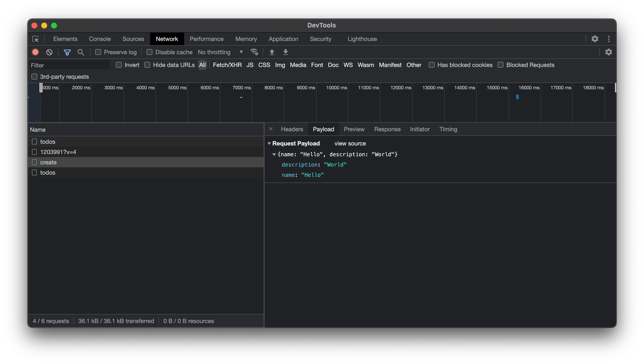Tick the checkbox beside the create request
This screenshot has width=644, height=364.
[x=34, y=162]
